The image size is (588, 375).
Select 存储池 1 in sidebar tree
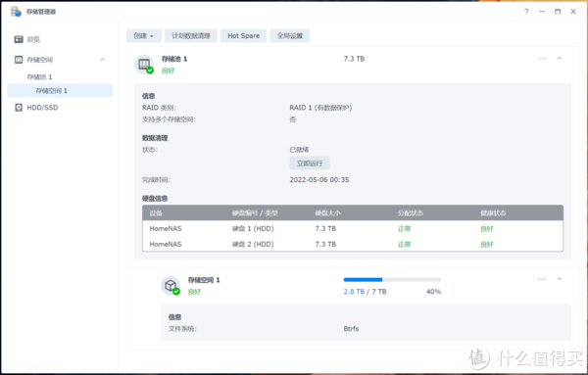pyautogui.click(x=39, y=76)
